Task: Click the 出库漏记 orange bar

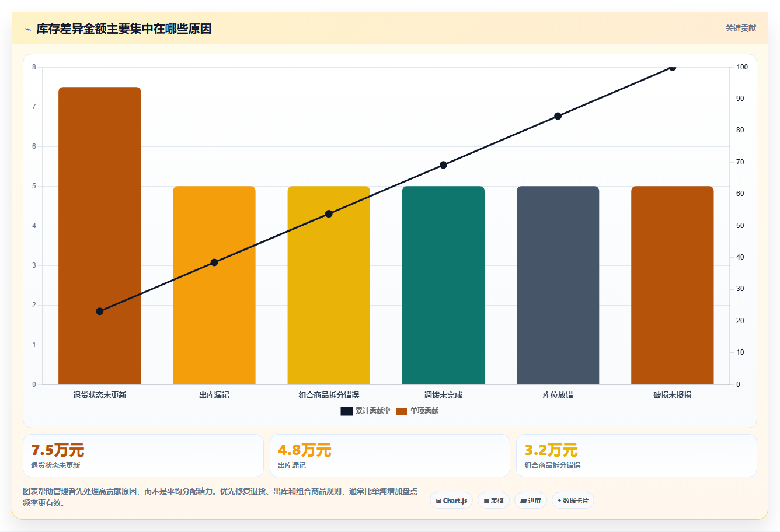Action: (x=214, y=285)
